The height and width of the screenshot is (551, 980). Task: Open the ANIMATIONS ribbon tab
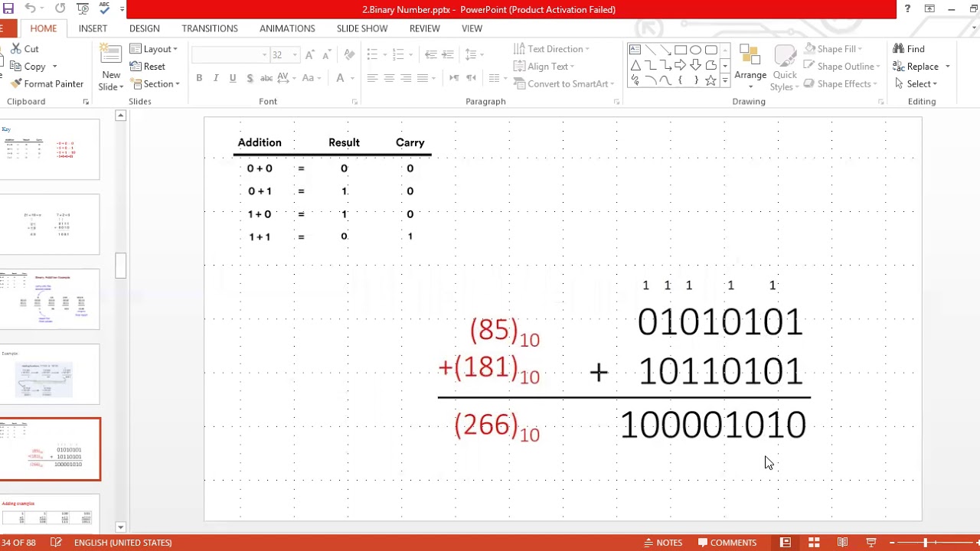(287, 28)
